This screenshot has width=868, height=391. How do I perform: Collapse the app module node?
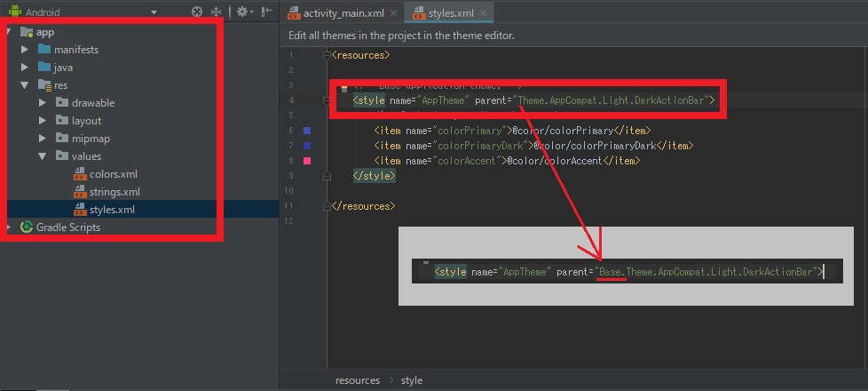[8, 32]
